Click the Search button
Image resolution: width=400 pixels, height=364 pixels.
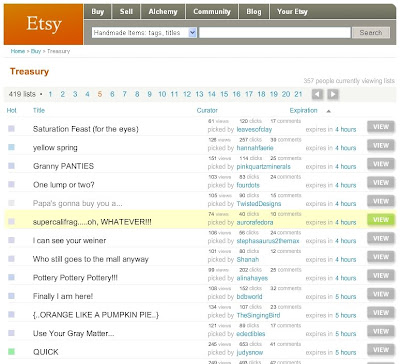pos(371,33)
